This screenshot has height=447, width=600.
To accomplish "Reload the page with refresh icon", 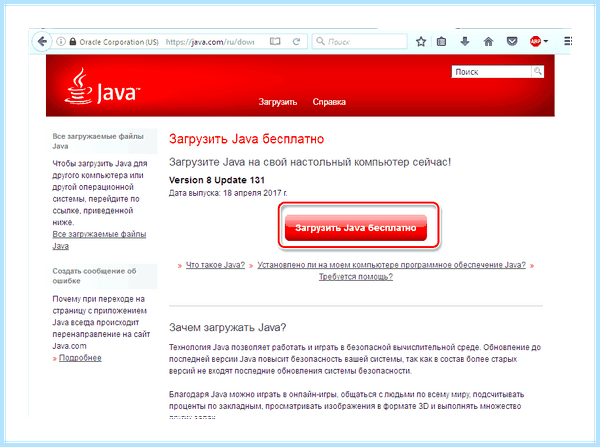I will 296,41.
